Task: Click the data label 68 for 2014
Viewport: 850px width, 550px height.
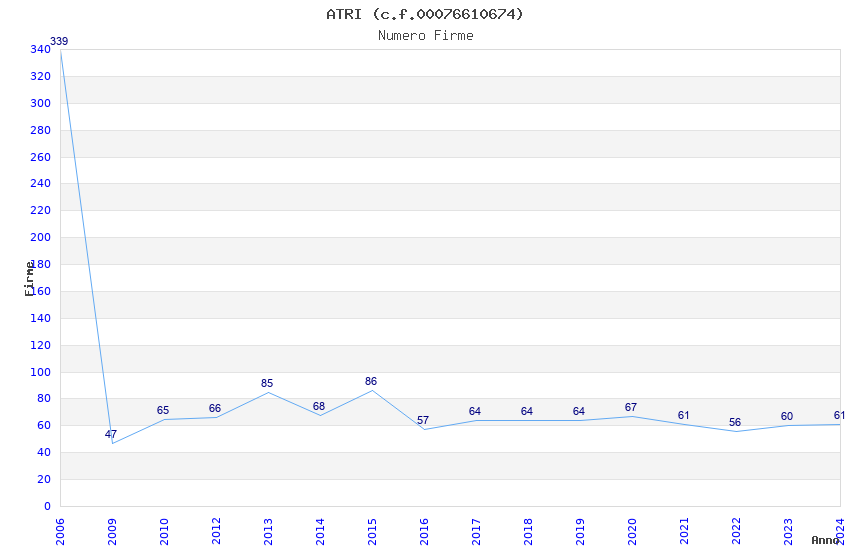Action: (319, 406)
